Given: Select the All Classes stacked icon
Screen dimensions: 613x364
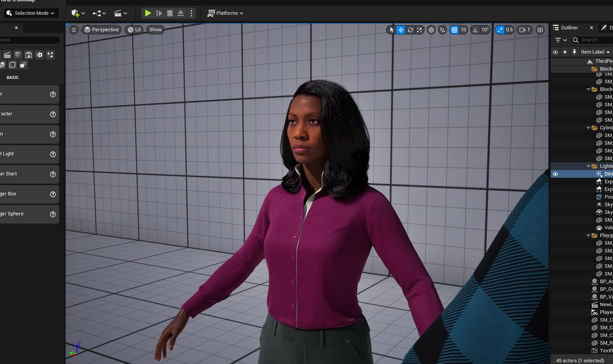Looking at the screenshot, I should click(x=23, y=65).
